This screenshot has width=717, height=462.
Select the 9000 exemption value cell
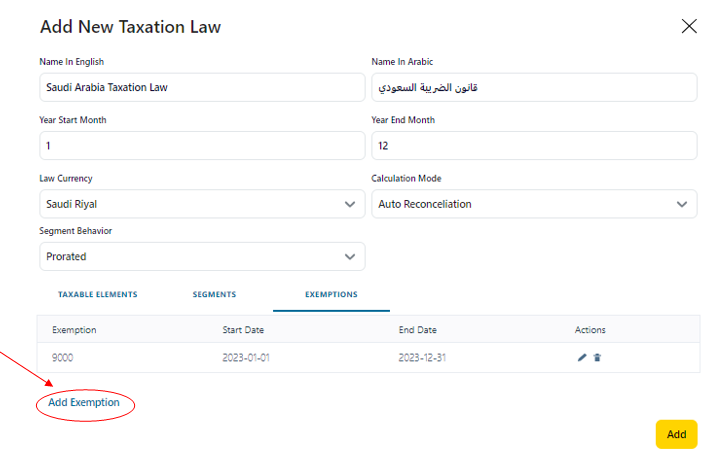pos(62,357)
